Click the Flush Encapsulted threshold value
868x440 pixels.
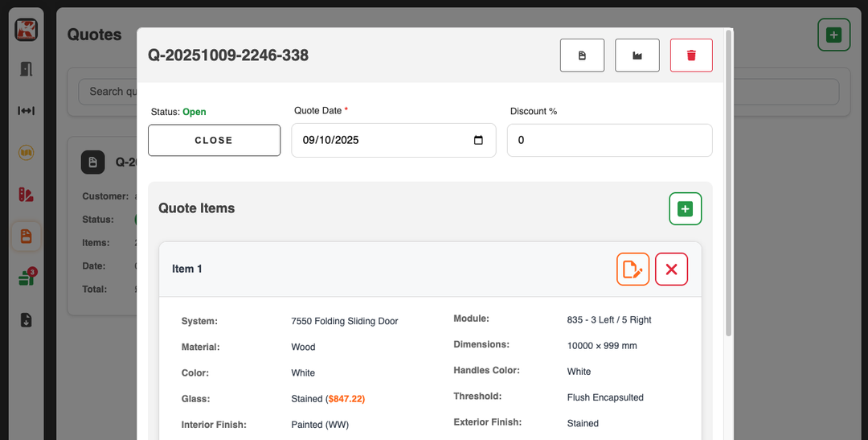[605, 397]
